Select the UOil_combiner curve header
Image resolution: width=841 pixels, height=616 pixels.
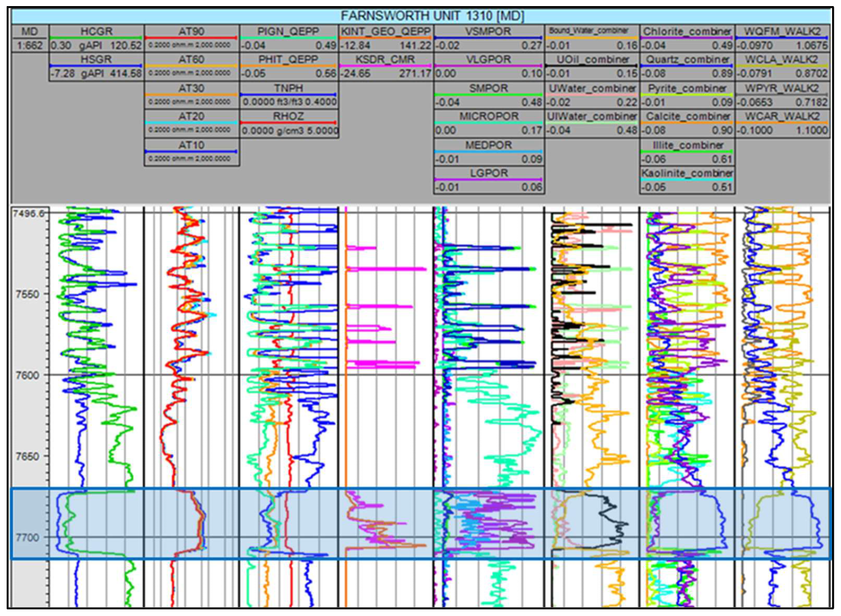[592, 59]
